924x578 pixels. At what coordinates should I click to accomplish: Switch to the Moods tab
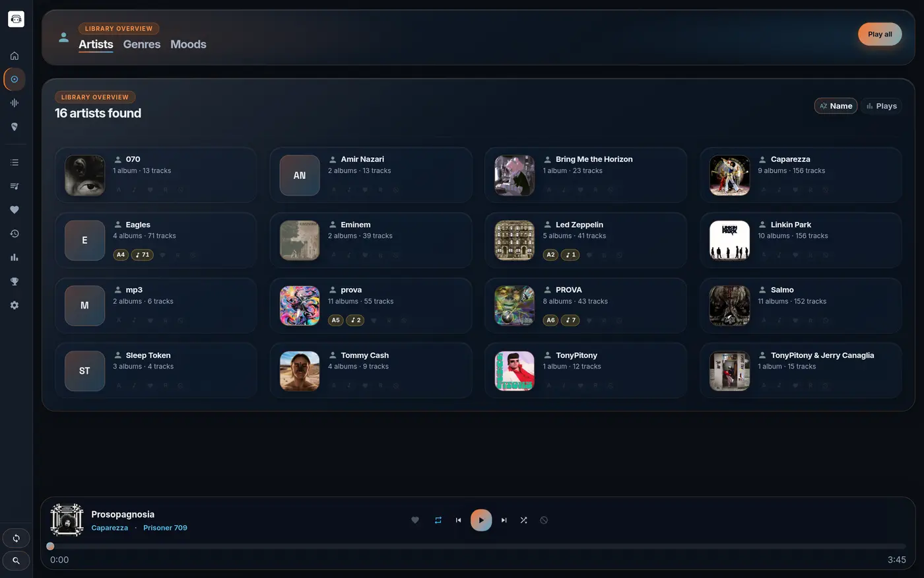click(188, 44)
